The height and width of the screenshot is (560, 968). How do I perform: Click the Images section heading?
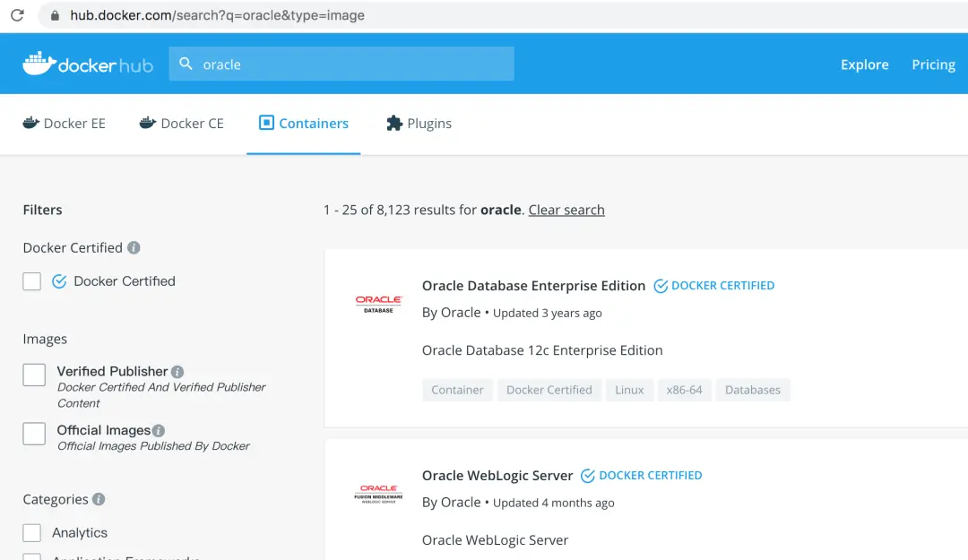click(45, 339)
